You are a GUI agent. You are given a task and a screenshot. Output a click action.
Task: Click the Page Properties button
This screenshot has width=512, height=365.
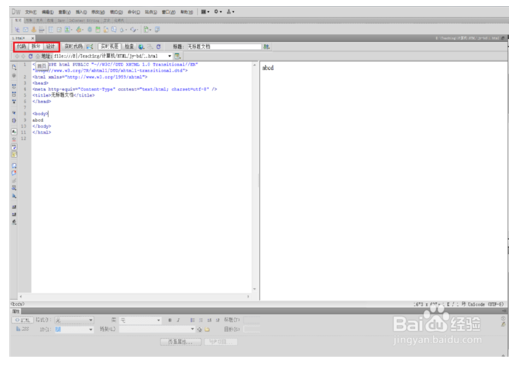(x=180, y=342)
